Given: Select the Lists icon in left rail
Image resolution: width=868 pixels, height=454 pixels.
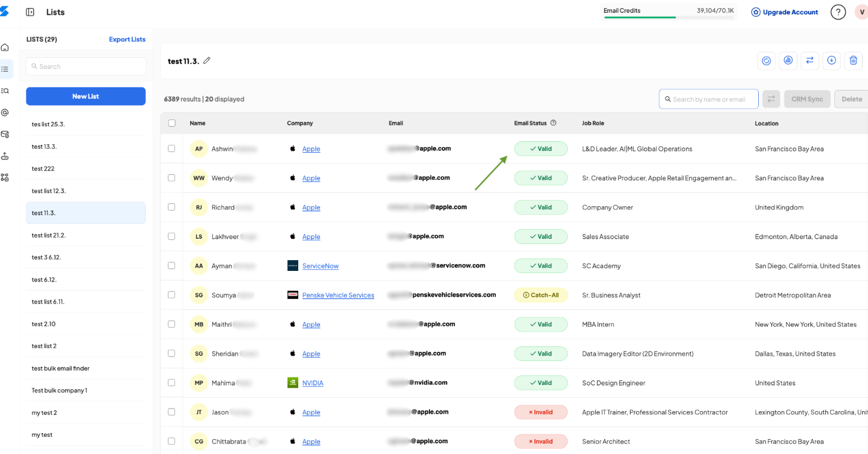Looking at the screenshot, I should point(5,69).
